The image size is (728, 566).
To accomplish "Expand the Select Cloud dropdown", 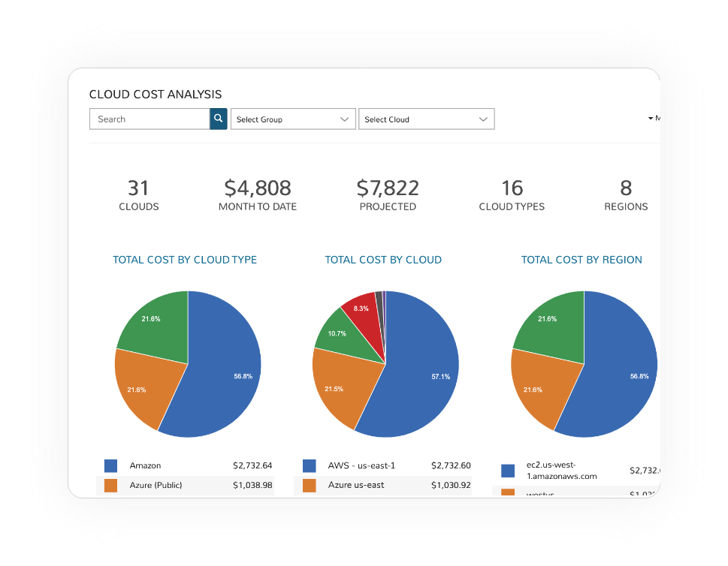I will [x=426, y=119].
